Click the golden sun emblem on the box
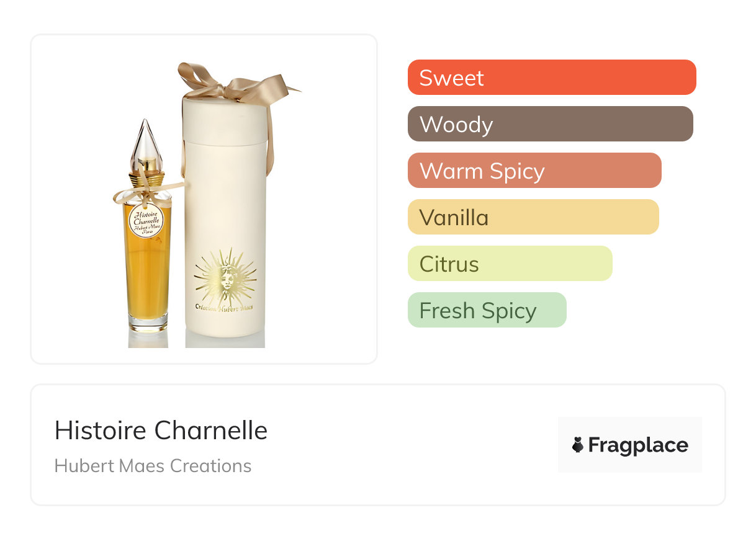The width and height of the screenshot is (756, 536). [x=225, y=277]
